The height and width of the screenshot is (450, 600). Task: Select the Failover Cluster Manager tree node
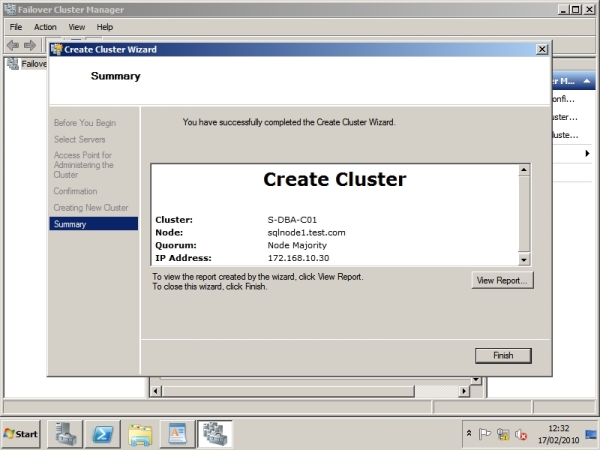pyautogui.click(x=27, y=64)
